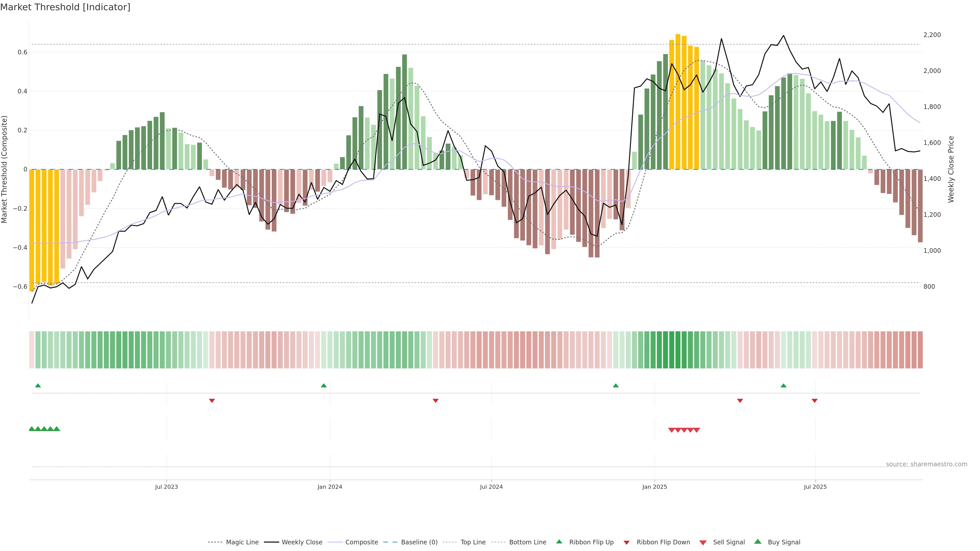Click the Jan 2025 x-axis date label

pos(654,487)
